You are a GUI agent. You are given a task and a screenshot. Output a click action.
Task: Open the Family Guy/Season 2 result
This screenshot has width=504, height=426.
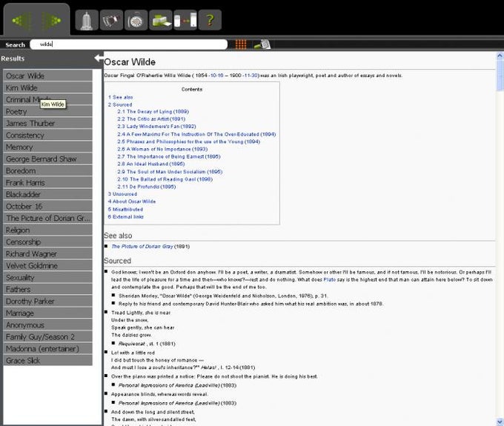(x=47, y=337)
